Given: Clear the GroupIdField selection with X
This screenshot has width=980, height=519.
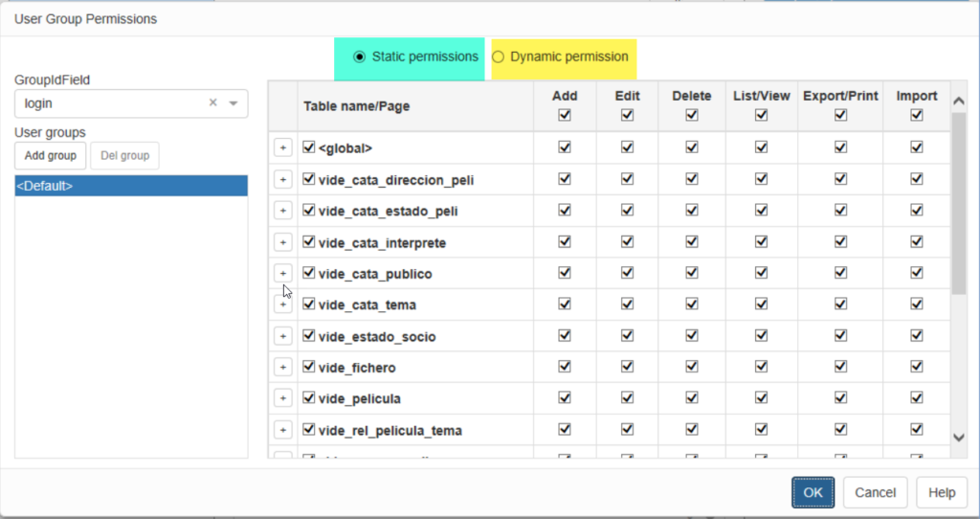Looking at the screenshot, I should pos(213,103).
